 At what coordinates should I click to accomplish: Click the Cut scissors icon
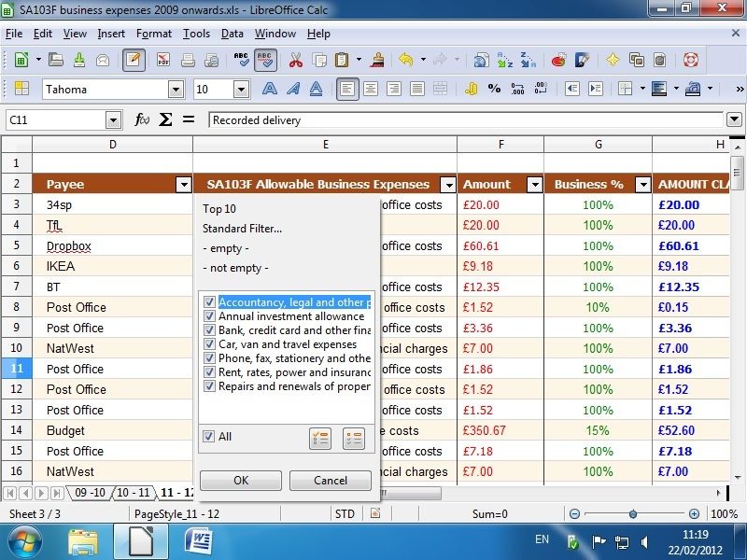point(296,60)
